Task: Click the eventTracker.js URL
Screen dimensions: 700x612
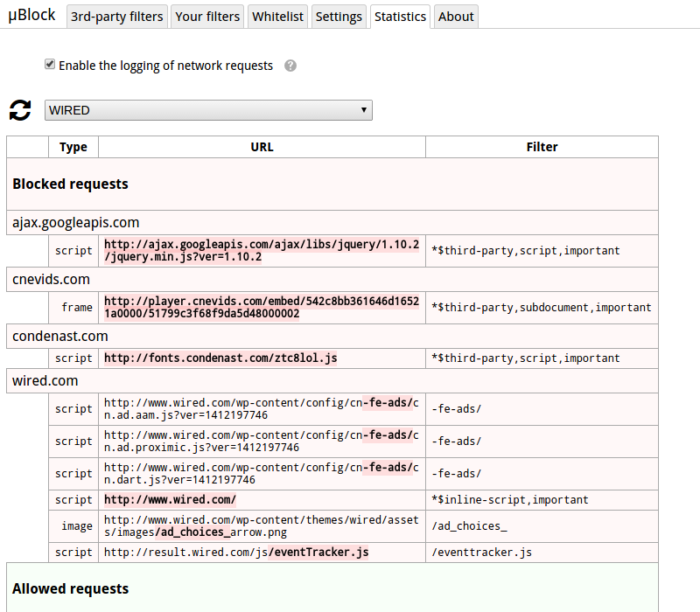Action: [236, 553]
